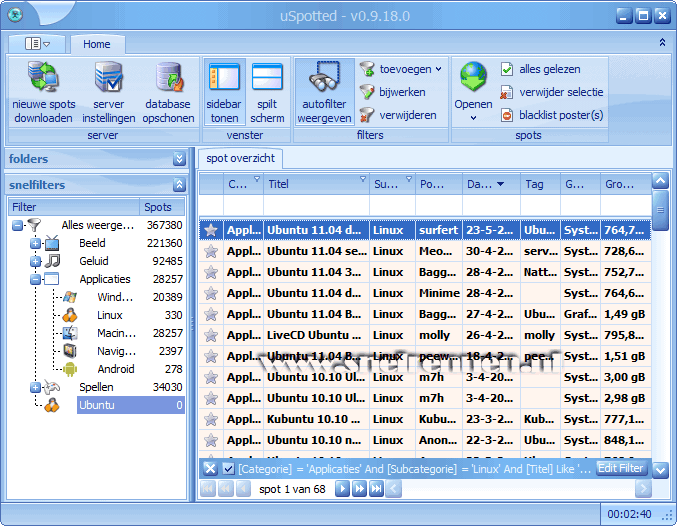The width and height of the screenshot is (677, 526).
Task: Select the Geluid music note icon
Action: [x=52, y=261]
